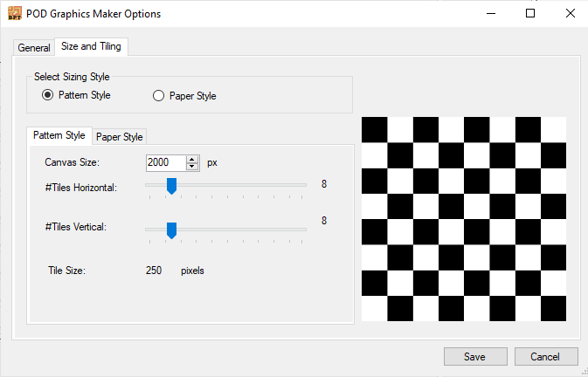Image resolution: width=588 pixels, height=377 pixels.
Task: Minimize the options window
Action: pyautogui.click(x=491, y=13)
